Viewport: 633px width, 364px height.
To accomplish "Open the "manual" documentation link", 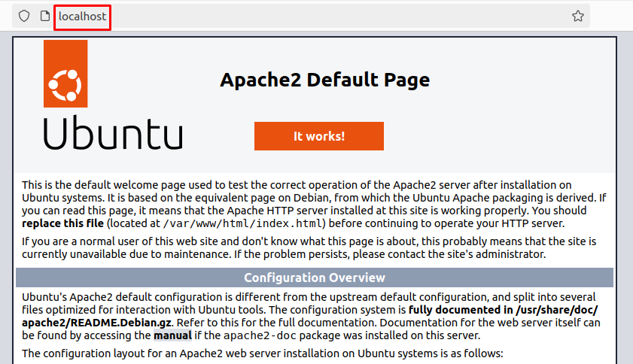I will 172,335.
